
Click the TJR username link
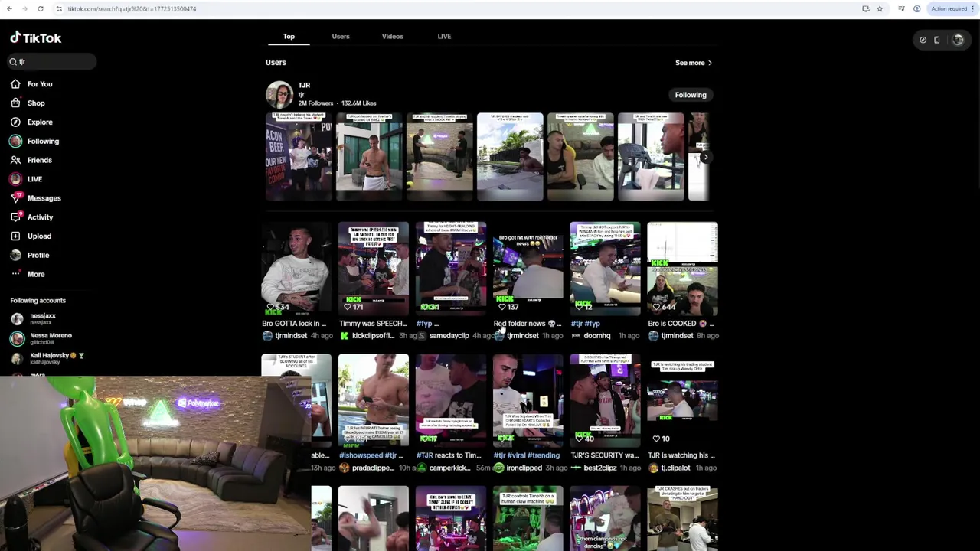click(304, 85)
